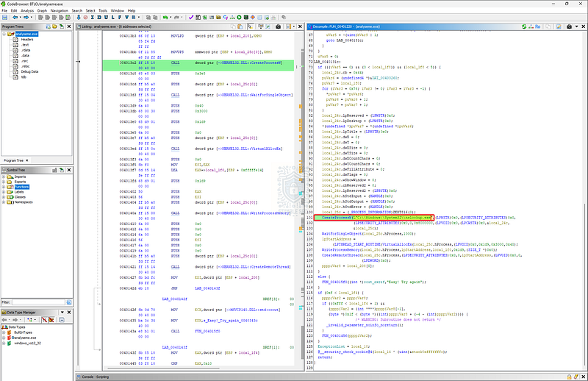Expand the Functions node in Symbol Tree
588x381 pixels.
click(4, 187)
